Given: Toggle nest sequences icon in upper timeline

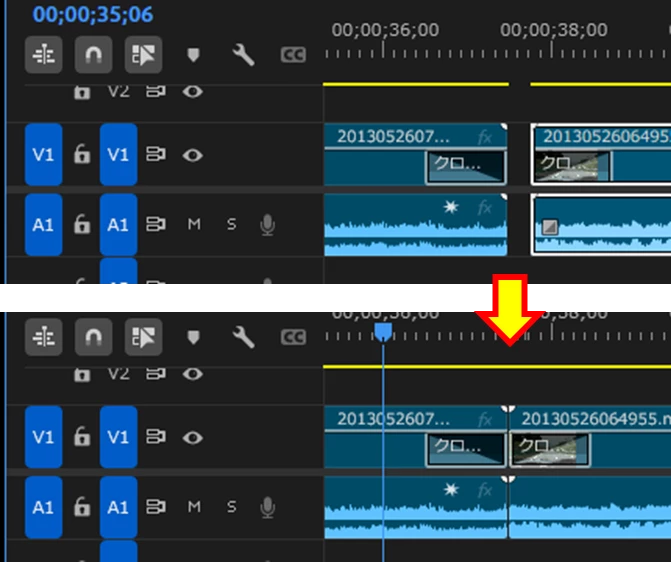Looking at the screenshot, I should [x=44, y=55].
